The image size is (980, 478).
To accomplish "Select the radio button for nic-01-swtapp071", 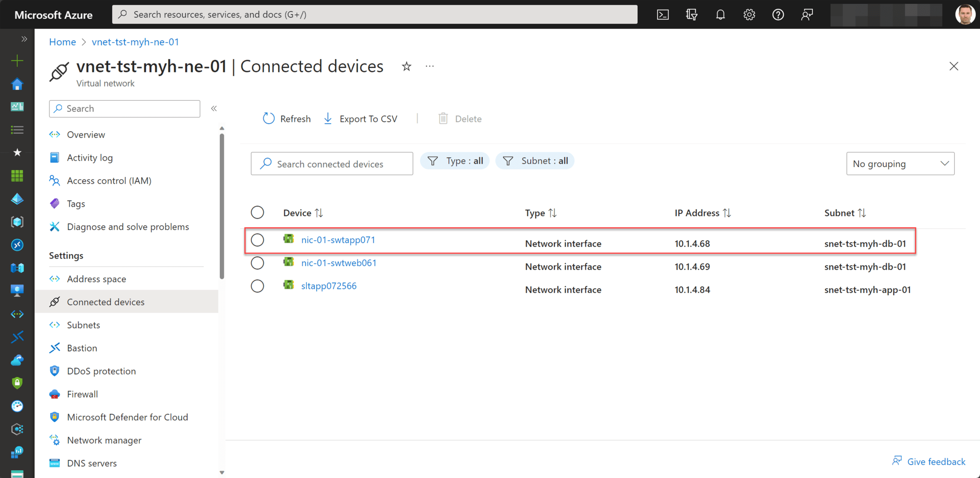I will coord(258,240).
